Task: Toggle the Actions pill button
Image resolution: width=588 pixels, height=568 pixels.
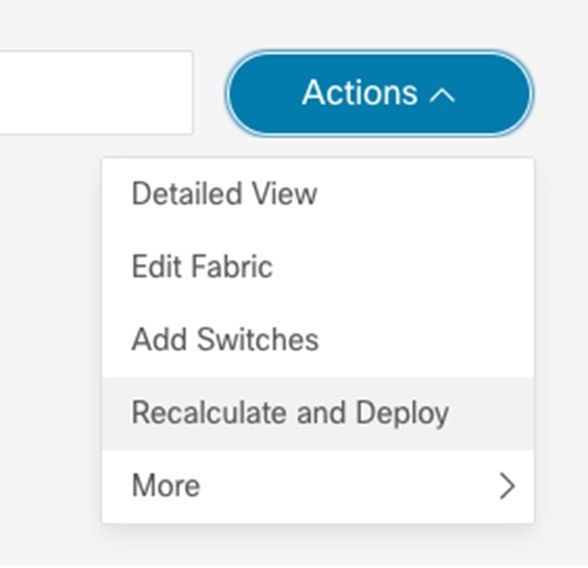Action: (x=380, y=93)
